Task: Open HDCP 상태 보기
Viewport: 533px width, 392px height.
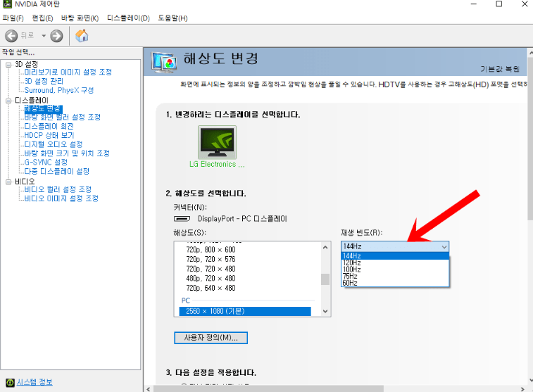Action: point(49,135)
